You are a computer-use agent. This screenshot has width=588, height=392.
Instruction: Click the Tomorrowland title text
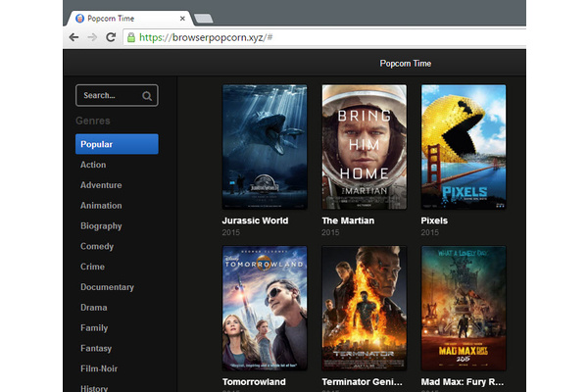254,382
